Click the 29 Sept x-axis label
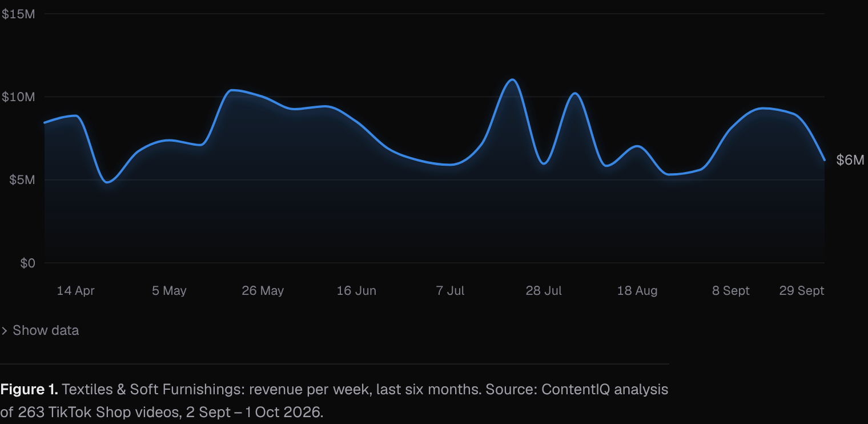Screen dimensions: 868x424 pyautogui.click(x=802, y=291)
